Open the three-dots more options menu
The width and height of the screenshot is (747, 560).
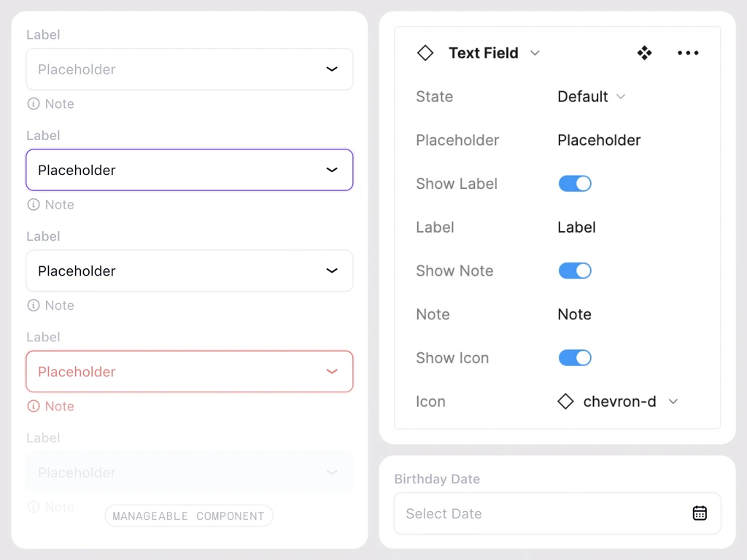[x=688, y=52]
